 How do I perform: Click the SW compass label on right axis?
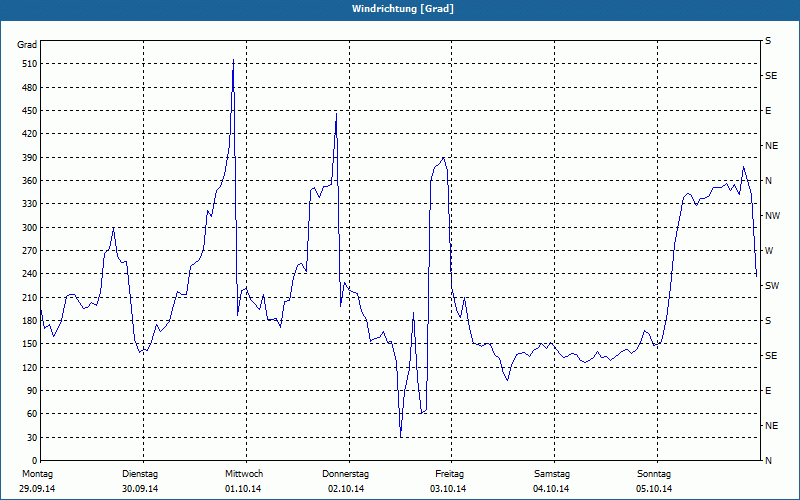pos(772,286)
